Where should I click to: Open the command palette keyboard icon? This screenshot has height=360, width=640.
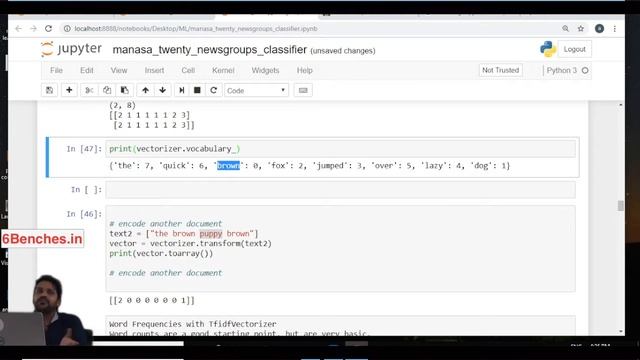[x=303, y=90]
